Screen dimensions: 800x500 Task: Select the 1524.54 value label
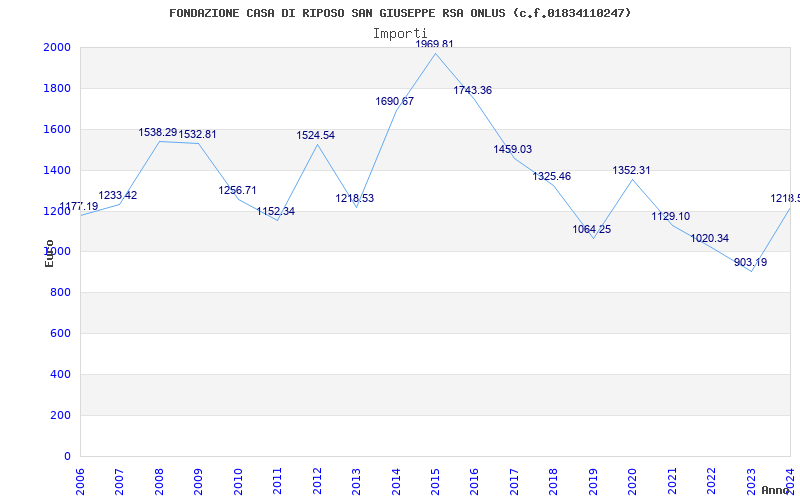pyautogui.click(x=315, y=135)
